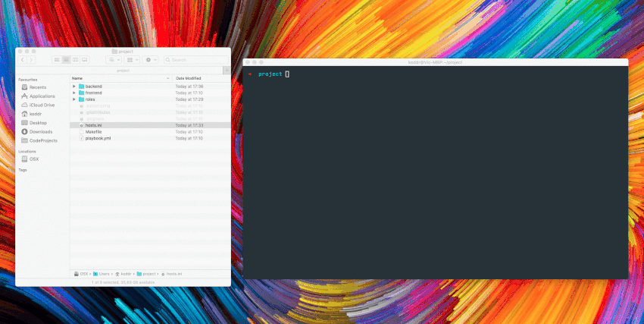644x324 pixels.
Task: Switch Finder to icon view
Action: tap(57, 60)
